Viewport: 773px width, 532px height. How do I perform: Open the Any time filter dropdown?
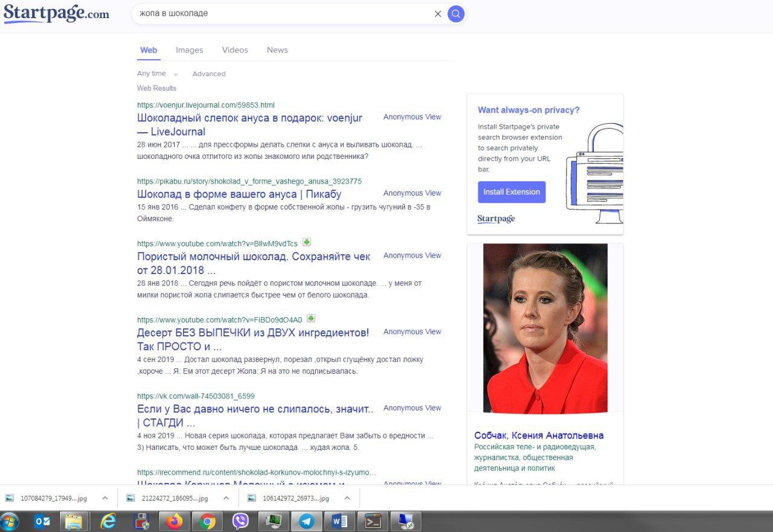click(x=158, y=74)
